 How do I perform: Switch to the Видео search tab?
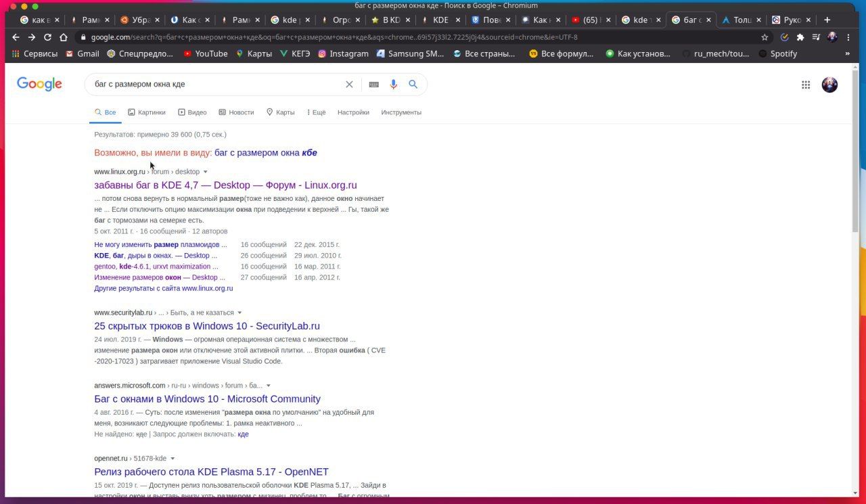tap(192, 112)
